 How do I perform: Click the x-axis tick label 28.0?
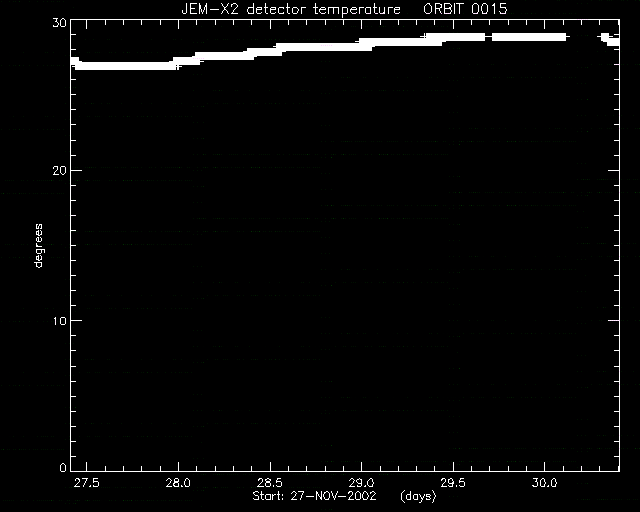pos(178,483)
